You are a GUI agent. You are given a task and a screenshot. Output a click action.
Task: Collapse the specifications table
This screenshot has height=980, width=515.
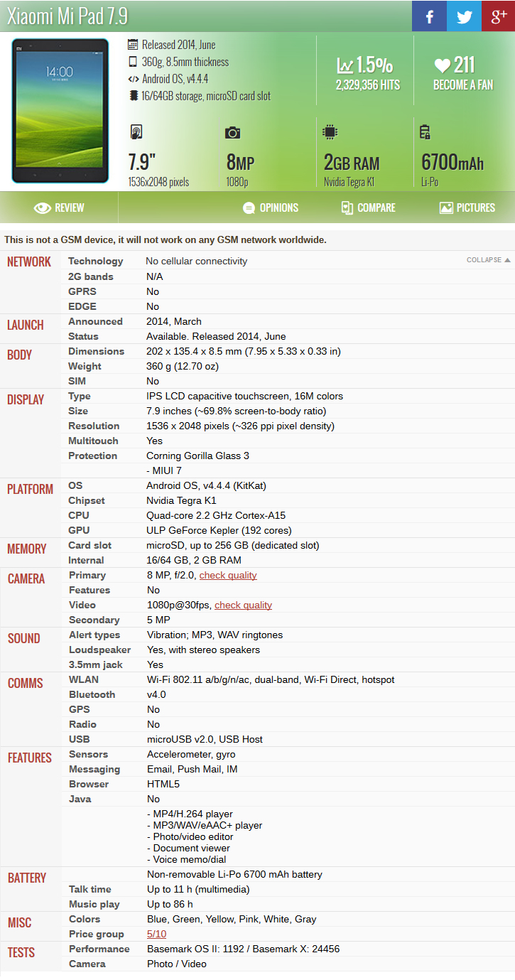488,260
